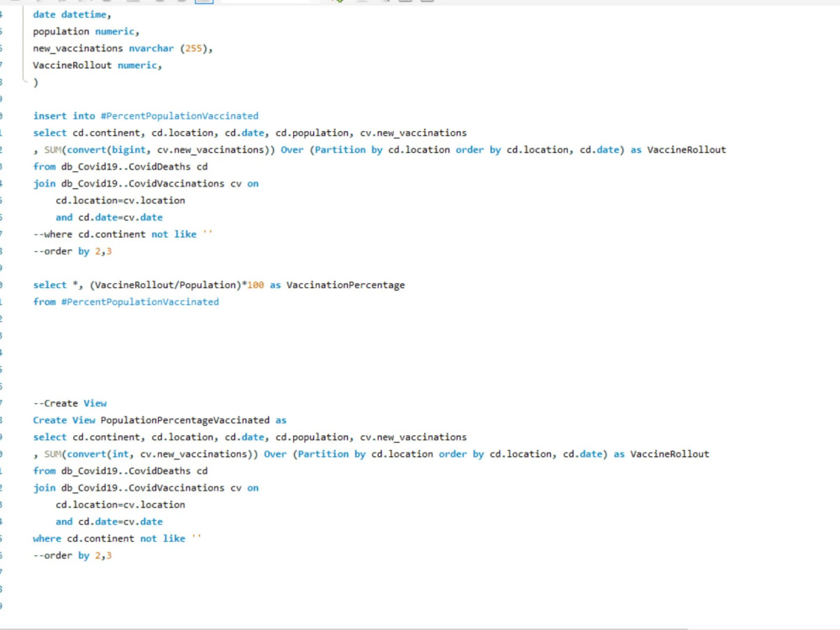Image resolution: width=840 pixels, height=630 pixels.
Task: Click the 'bigint' keyword in convert call
Action: tap(129, 150)
